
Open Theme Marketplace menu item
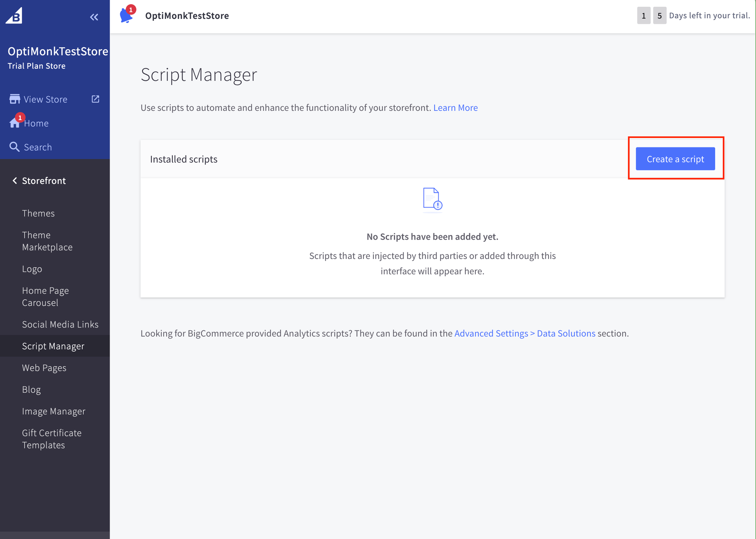(47, 241)
